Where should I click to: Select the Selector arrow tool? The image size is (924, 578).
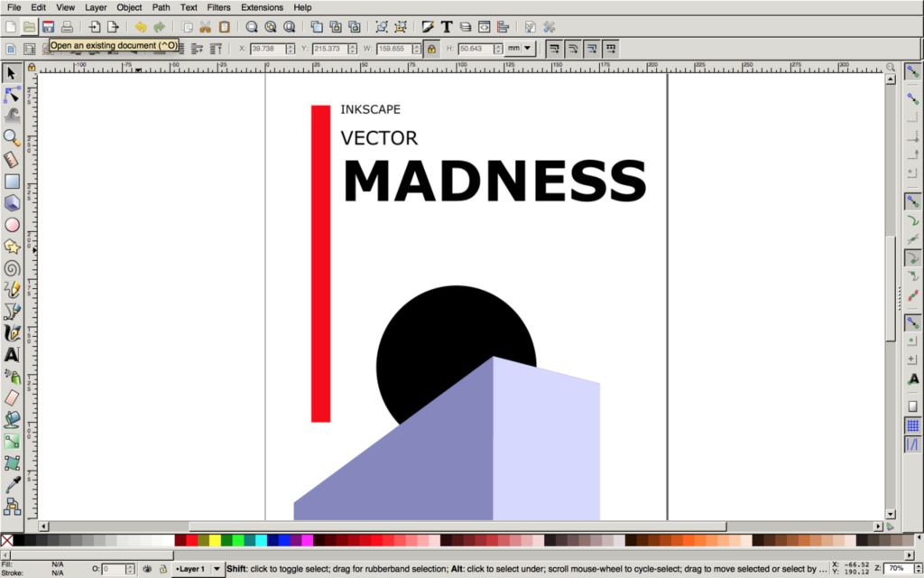pos(12,73)
